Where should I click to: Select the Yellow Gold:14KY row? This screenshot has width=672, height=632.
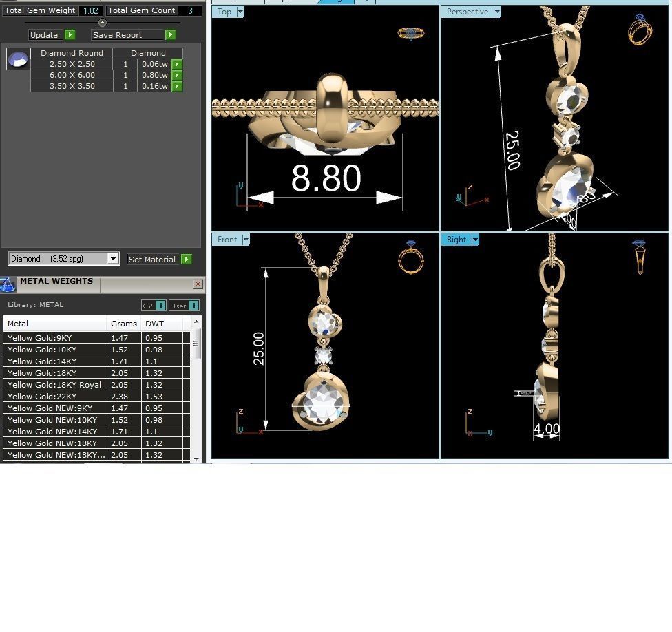tap(96, 361)
